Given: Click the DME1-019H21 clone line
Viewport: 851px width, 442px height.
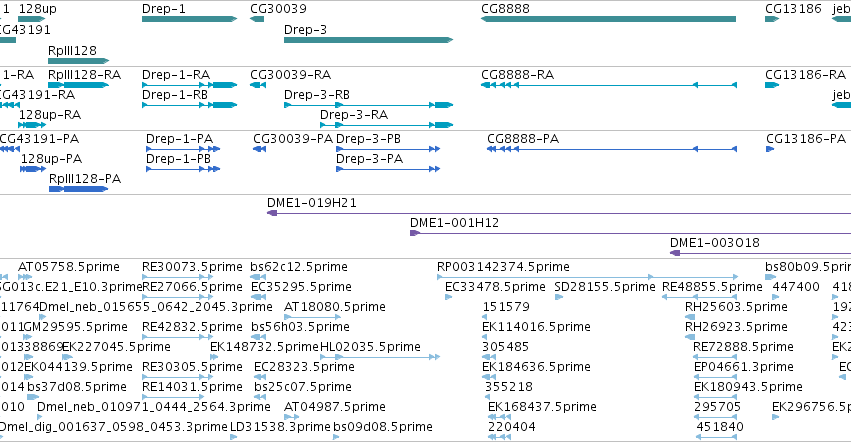Looking at the screenshot, I should click(559, 213).
